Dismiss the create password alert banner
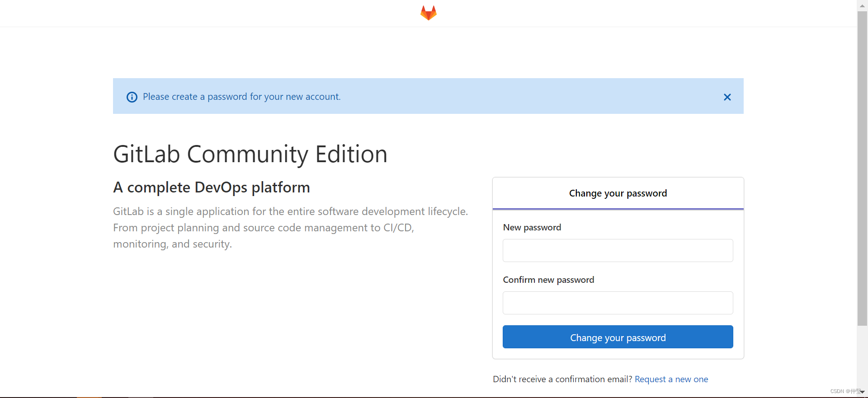 pyautogui.click(x=727, y=97)
